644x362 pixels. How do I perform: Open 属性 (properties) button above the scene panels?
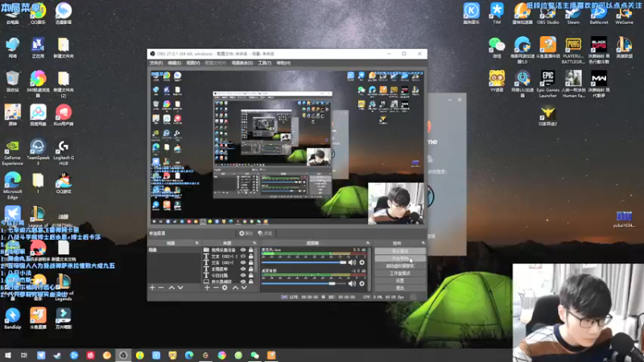[x=246, y=233]
